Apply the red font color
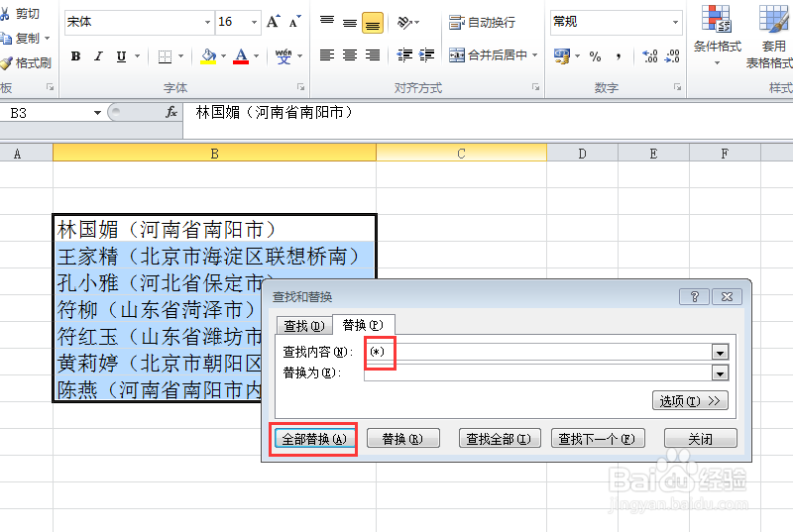793x532 pixels. point(241,56)
